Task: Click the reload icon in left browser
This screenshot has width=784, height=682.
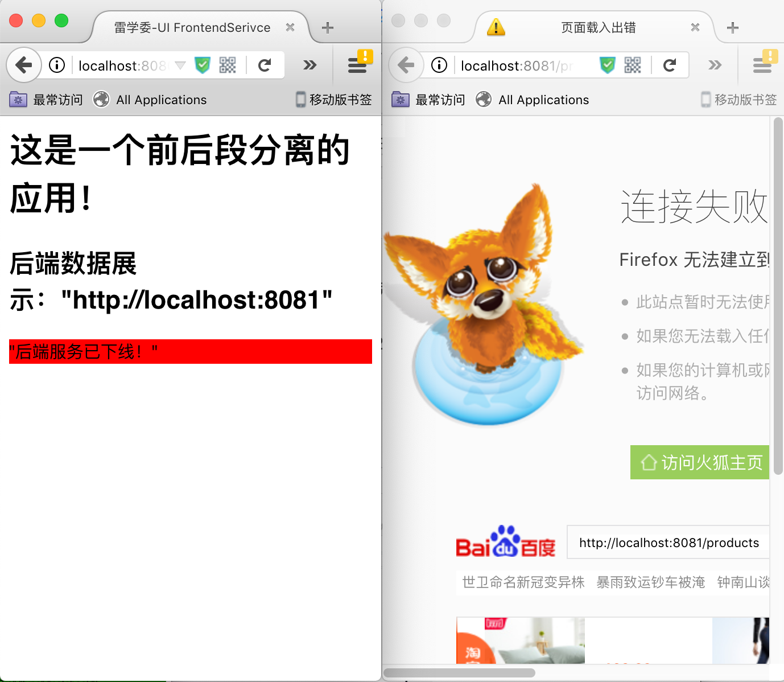Action: click(265, 65)
